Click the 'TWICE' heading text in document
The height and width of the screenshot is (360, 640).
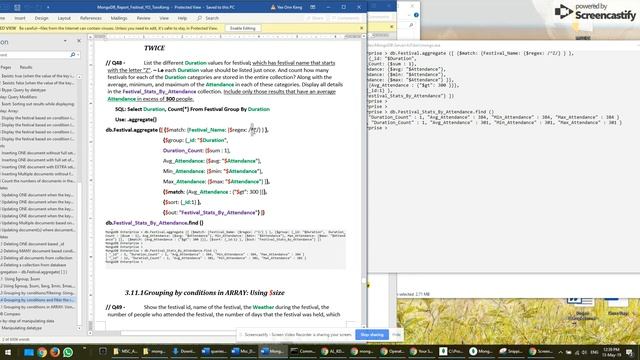click(154, 48)
